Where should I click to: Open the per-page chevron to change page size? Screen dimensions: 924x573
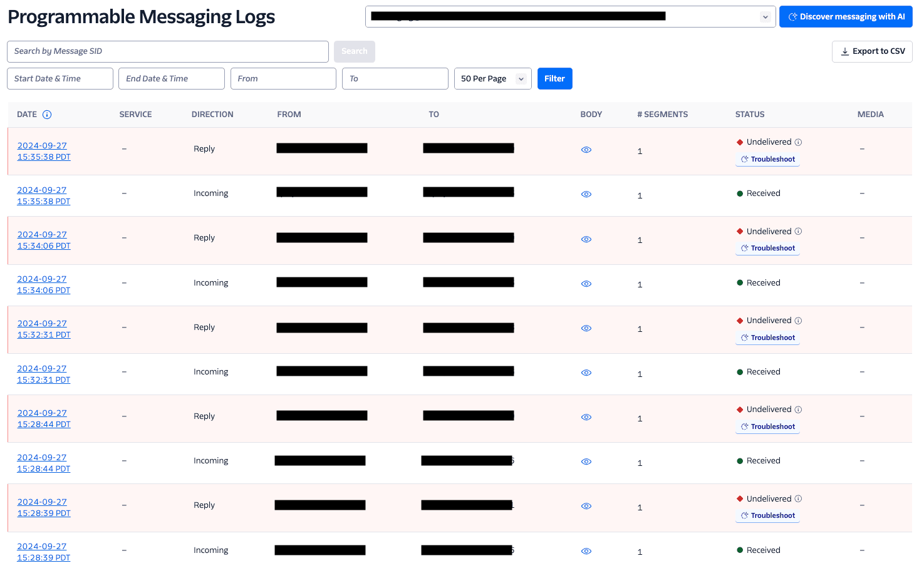point(521,78)
